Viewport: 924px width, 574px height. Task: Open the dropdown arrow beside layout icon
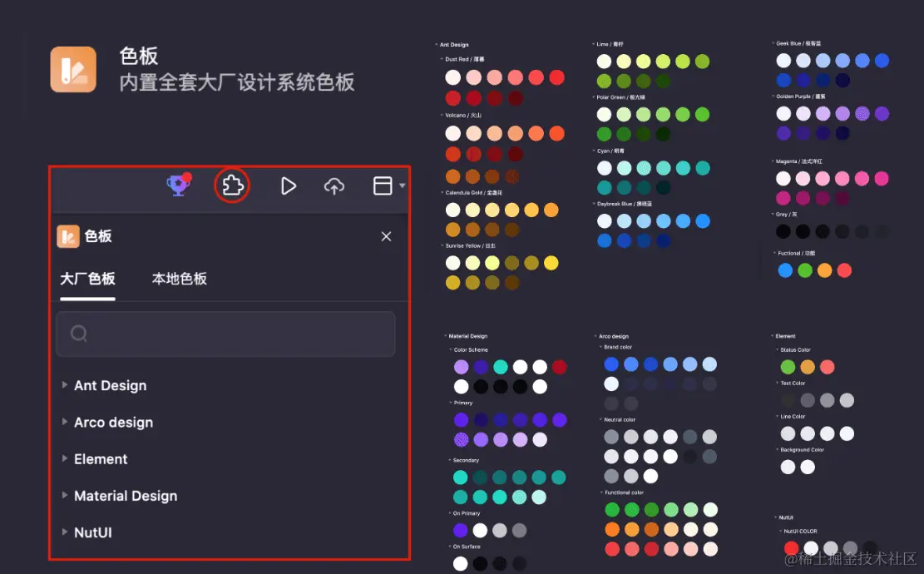403,186
